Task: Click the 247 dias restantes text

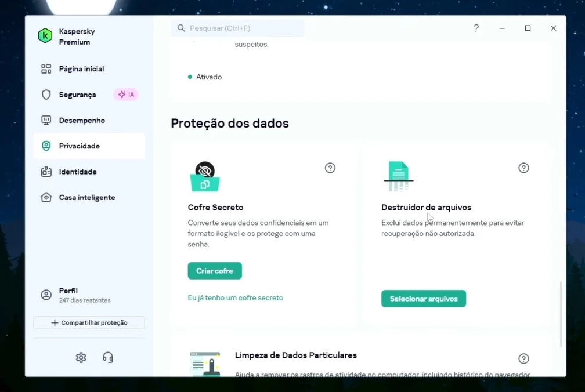Action: pyautogui.click(x=85, y=300)
